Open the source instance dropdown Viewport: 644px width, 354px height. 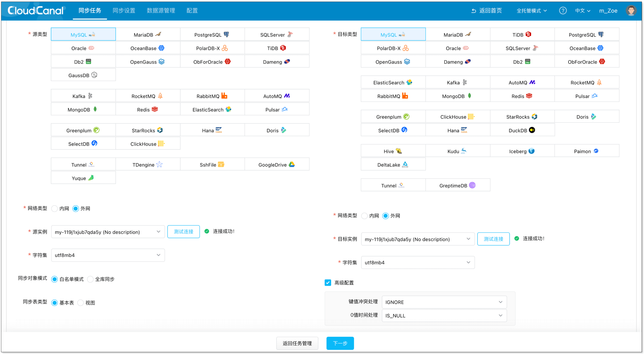click(108, 232)
